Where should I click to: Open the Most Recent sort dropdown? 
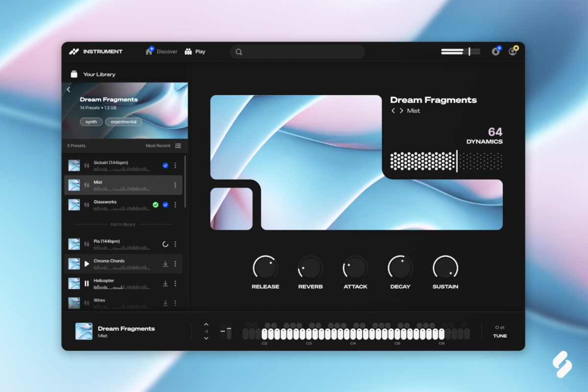158,146
